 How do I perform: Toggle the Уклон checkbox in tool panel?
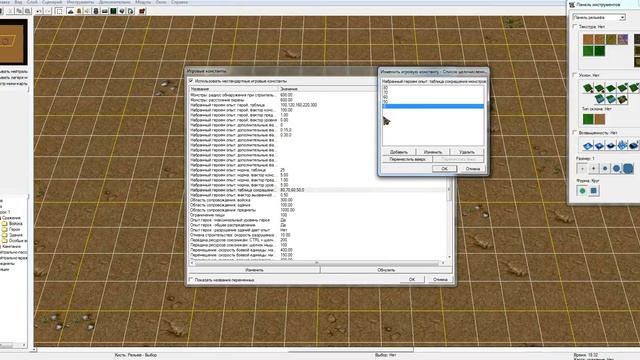point(575,75)
